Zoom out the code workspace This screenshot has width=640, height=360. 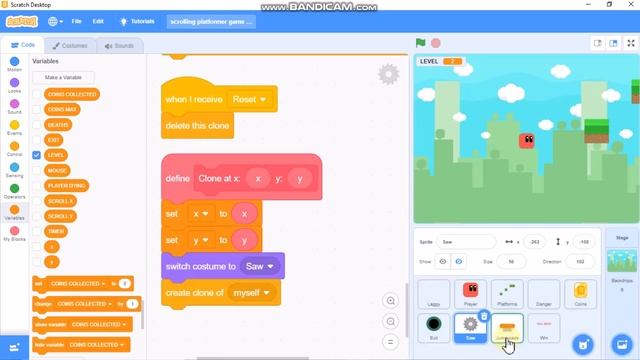tap(390, 322)
